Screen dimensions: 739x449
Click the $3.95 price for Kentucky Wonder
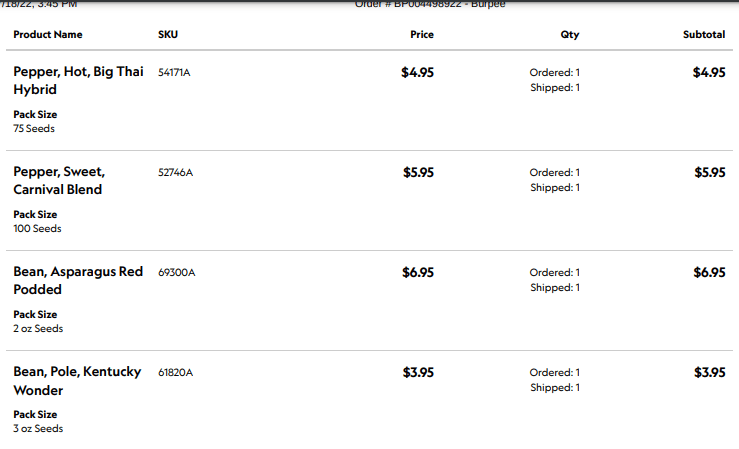coord(418,372)
